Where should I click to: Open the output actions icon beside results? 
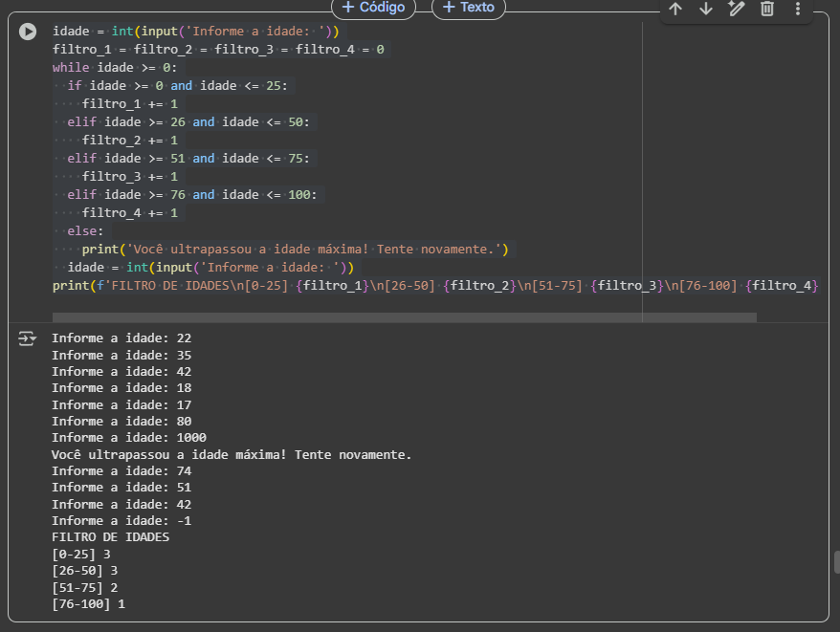coord(27,338)
